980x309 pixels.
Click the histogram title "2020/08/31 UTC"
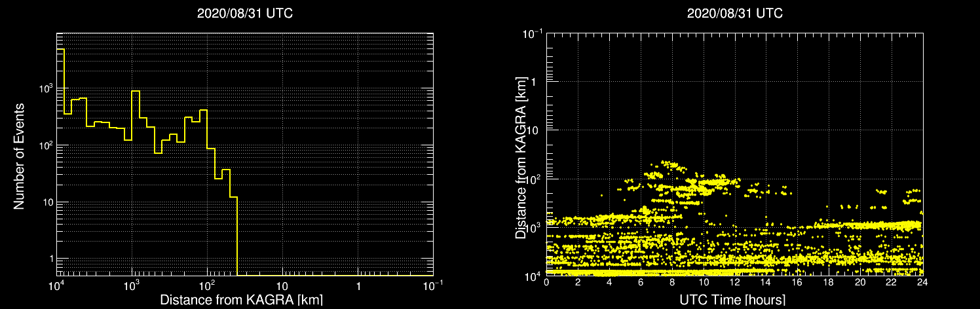click(245, 13)
